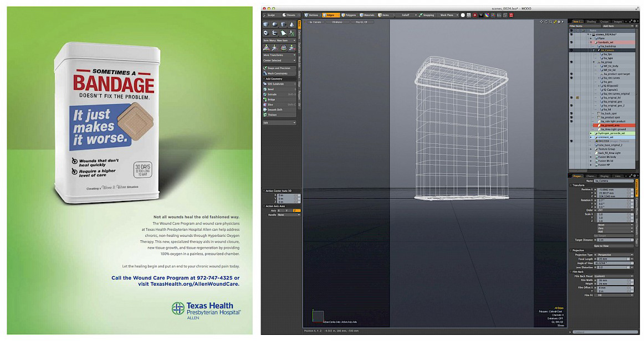Click the SDS Subdivide tool

279,84
